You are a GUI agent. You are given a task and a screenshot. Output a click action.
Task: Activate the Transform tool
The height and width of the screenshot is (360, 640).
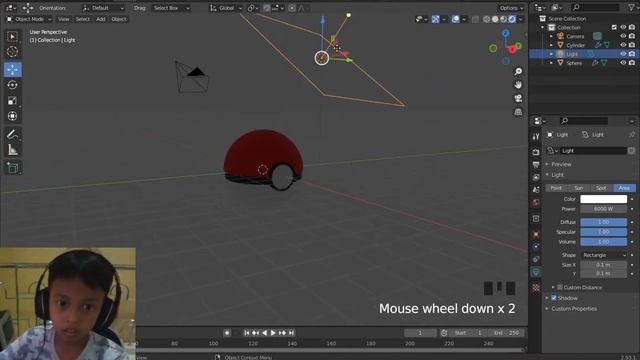(x=13, y=116)
